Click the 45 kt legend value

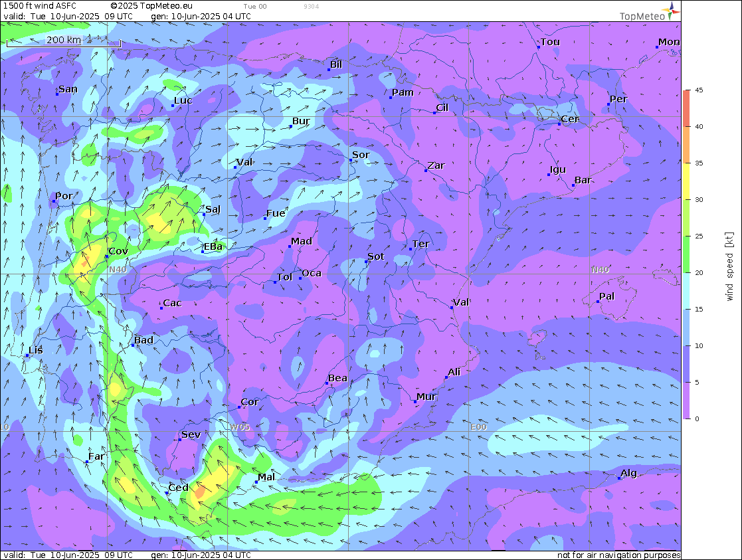coord(699,90)
